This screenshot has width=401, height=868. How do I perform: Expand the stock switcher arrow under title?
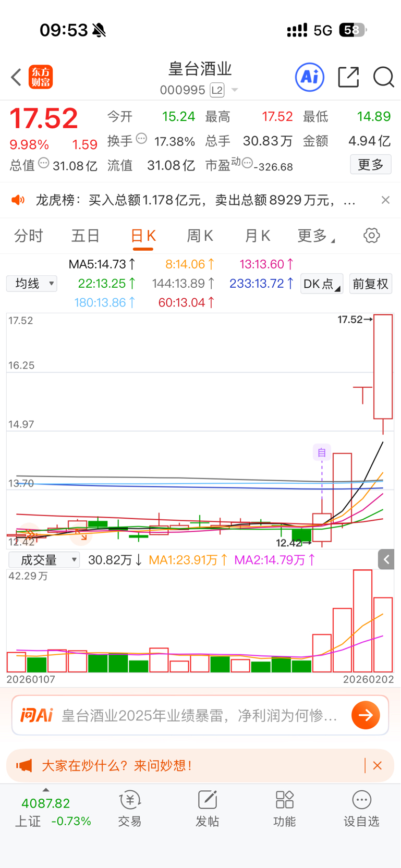tap(235, 90)
